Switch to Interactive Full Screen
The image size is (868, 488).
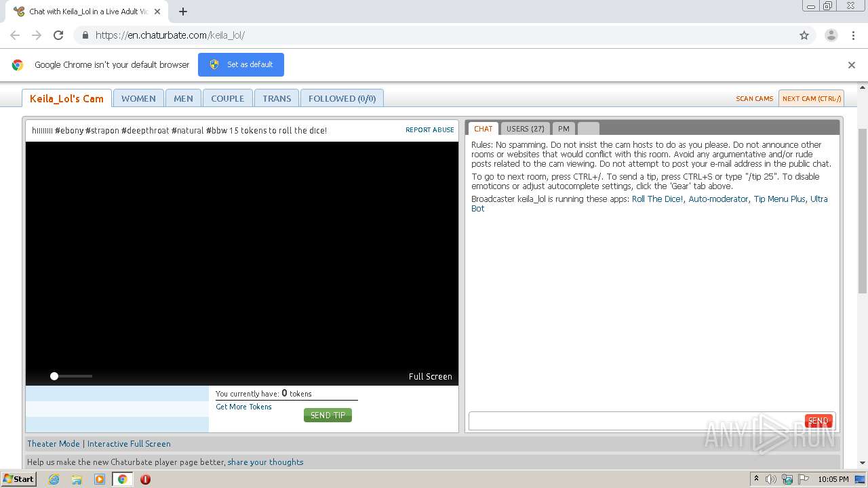(x=129, y=444)
